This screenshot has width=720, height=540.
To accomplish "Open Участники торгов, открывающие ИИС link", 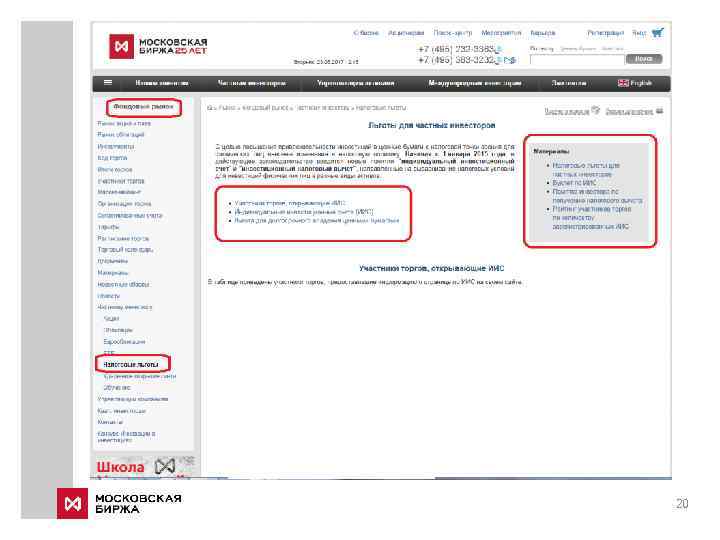I will point(289,203).
